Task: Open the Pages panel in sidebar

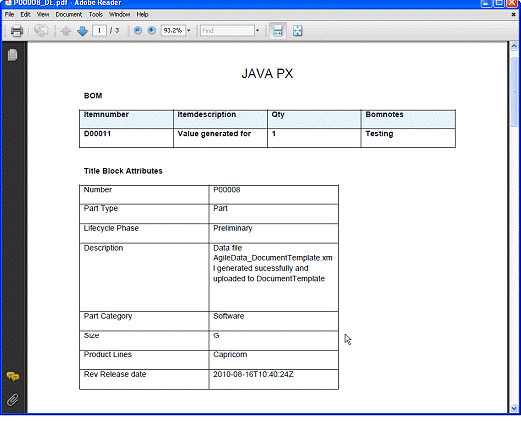Action: coord(13,55)
